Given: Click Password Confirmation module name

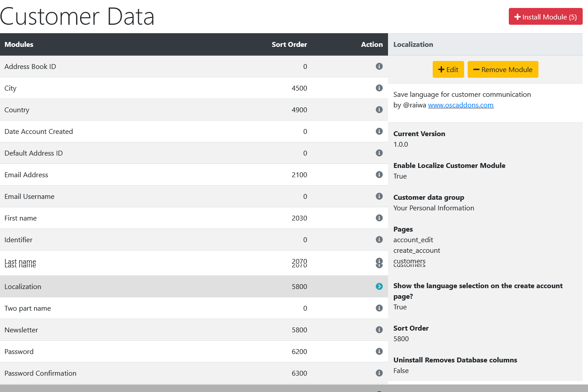Looking at the screenshot, I should (40, 373).
